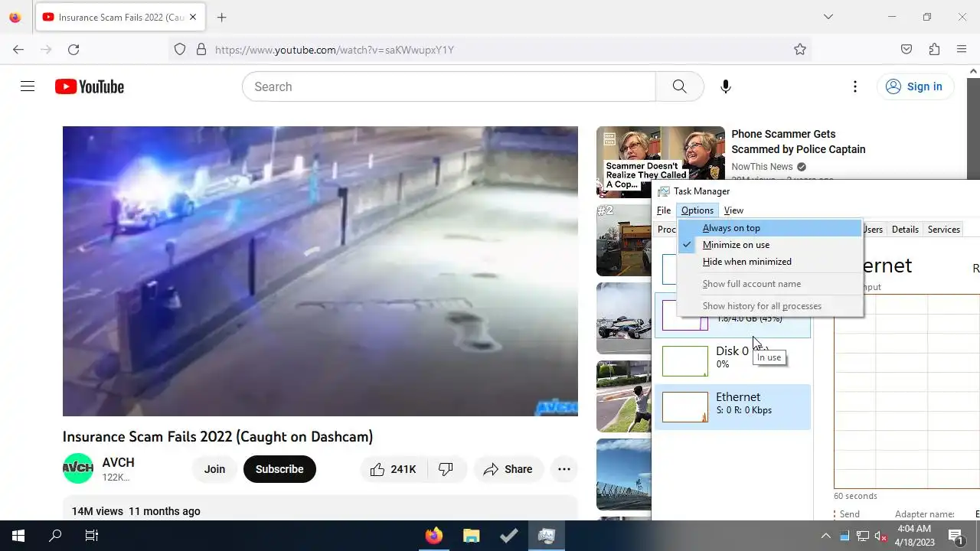Click Sign in button
Image resolution: width=980 pixels, height=551 pixels.
tap(915, 86)
